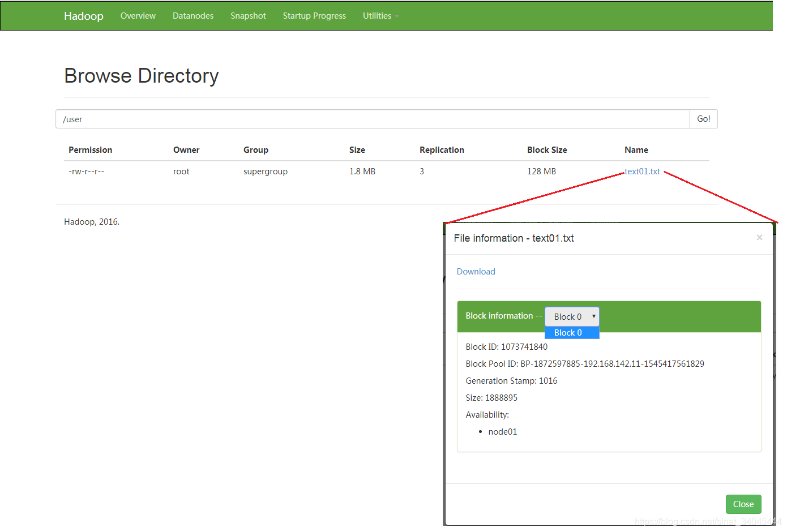The width and height of the screenshot is (787, 532).
Task: Open the Snapshot tab
Action: pyautogui.click(x=248, y=16)
